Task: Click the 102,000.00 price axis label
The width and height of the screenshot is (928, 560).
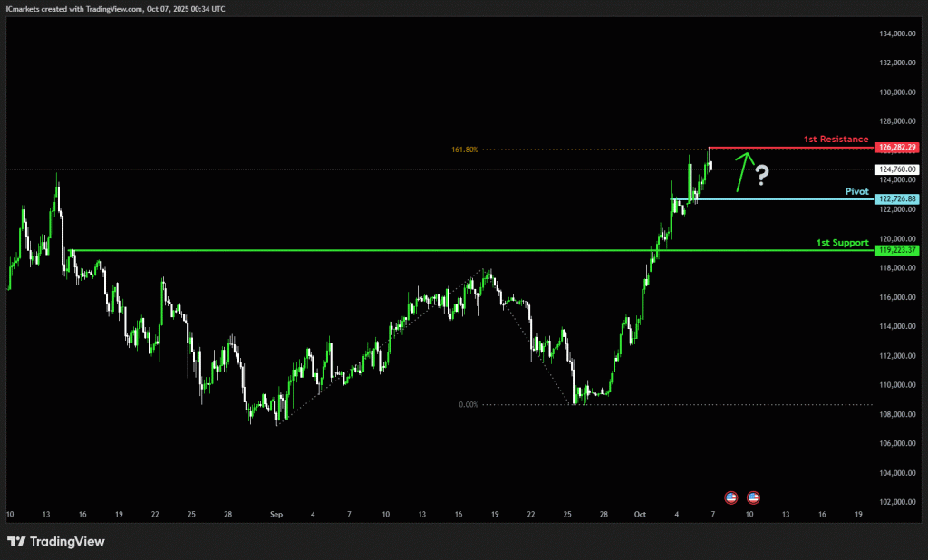Action: pos(897,502)
